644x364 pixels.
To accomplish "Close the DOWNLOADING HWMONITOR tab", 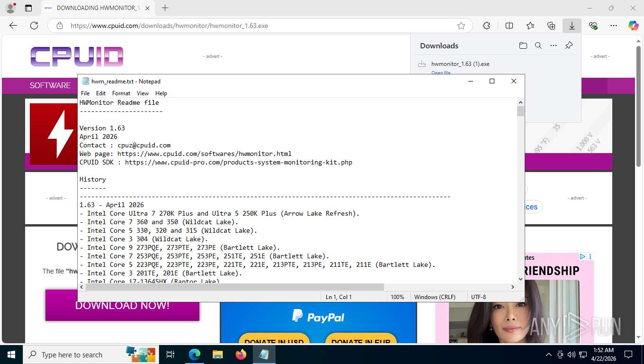I will click(x=148, y=8).
